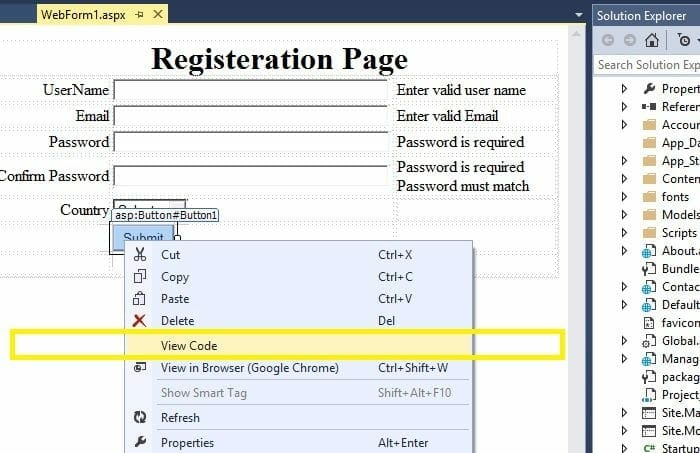Image resolution: width=700 pixels, height=453 pixels.
Task: Click the Refresh icon in context menu
Action: coord(140,418)
